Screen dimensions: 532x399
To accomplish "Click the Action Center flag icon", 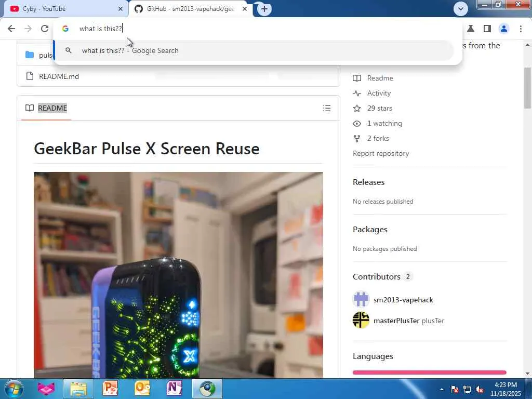I will 455,389.
